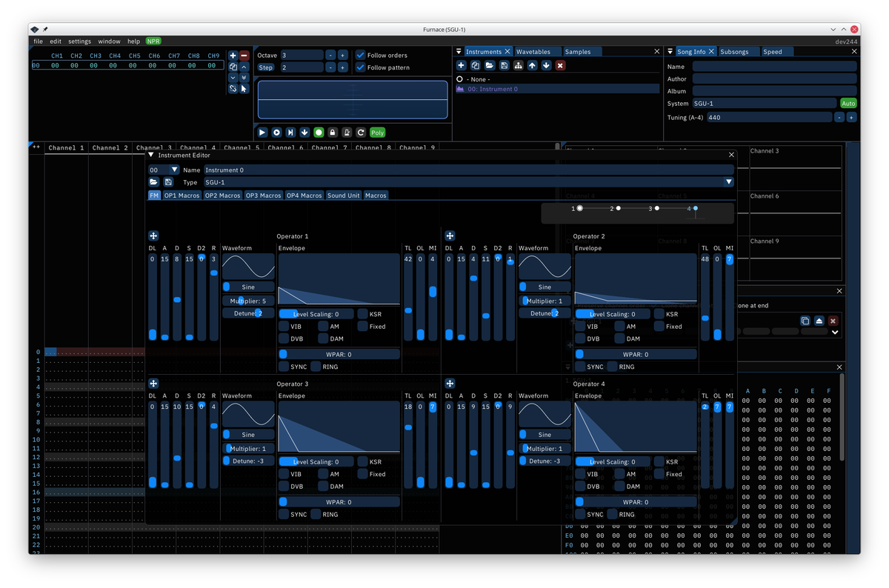Adjust the Operator 3 Detune: -3 slider

249,461
